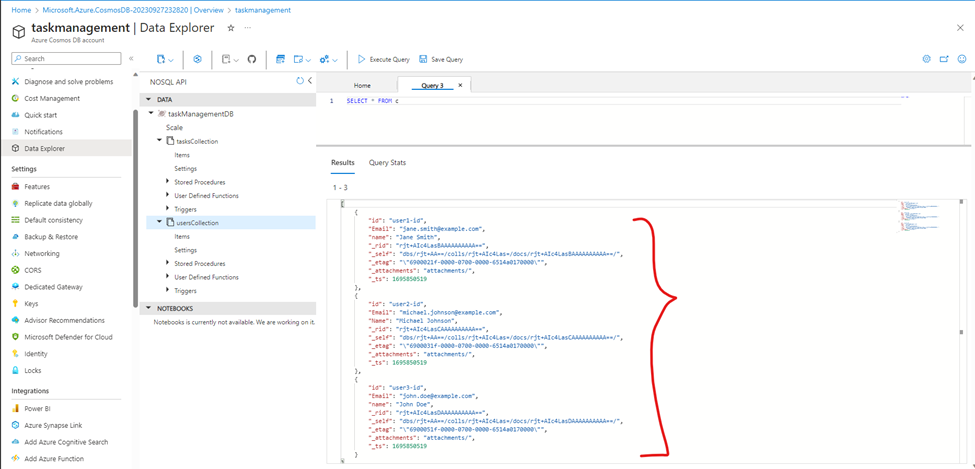This screenshot has width=975, height=469.
Task: Open the New Container dropdown arrow
Action: 171,60
